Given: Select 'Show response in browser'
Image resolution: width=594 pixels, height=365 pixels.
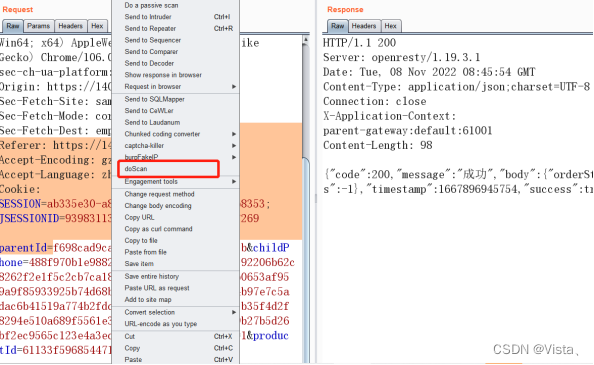Looking at the screenshot, I should pyautogui.click(x=176, y=75).
